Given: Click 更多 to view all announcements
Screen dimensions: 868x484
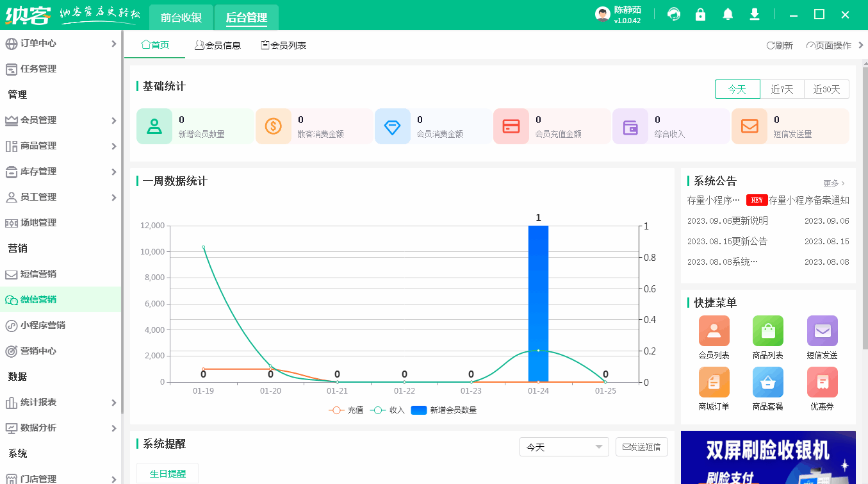Looking at the screenshot, I should pyautogui.click(x=833, y=183).
